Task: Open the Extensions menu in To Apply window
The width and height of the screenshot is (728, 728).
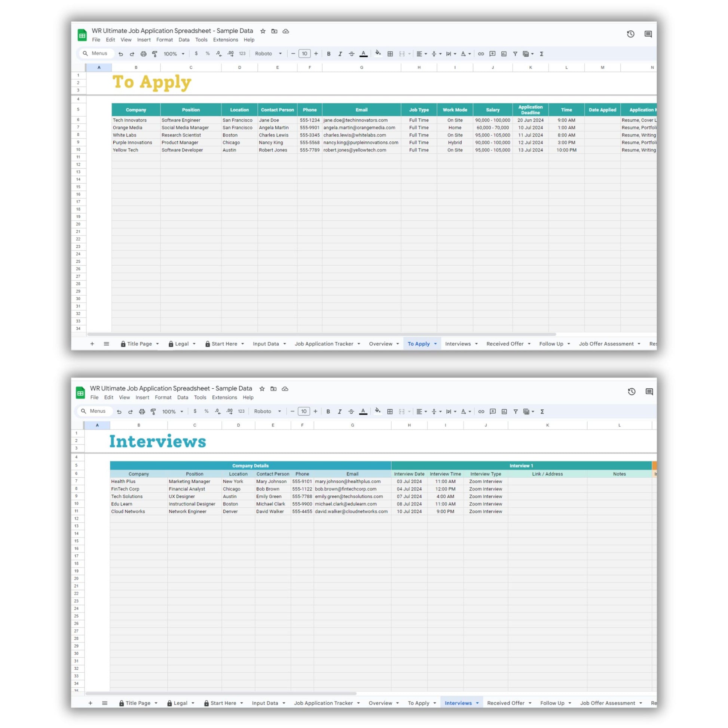Action: click(225, 40)
